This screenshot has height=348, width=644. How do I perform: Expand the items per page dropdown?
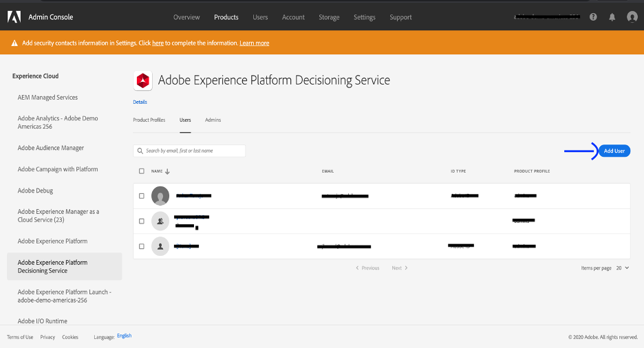622,268
